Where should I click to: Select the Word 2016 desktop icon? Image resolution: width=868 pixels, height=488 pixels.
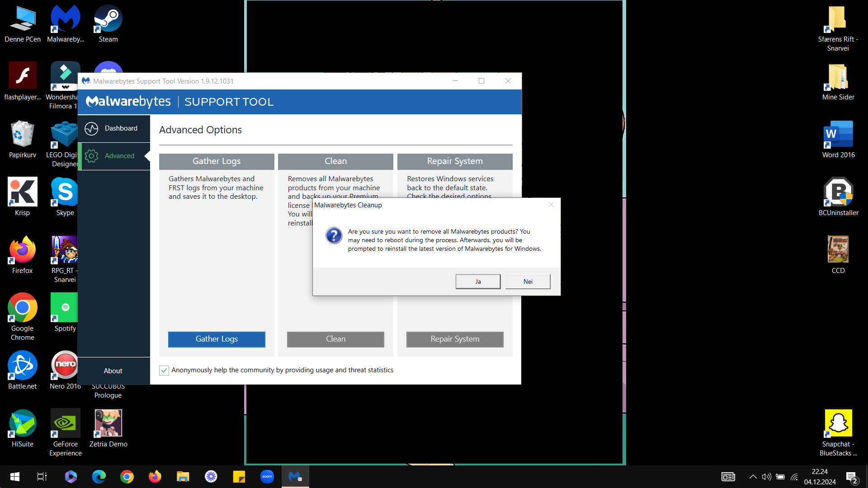coord(838,139)
